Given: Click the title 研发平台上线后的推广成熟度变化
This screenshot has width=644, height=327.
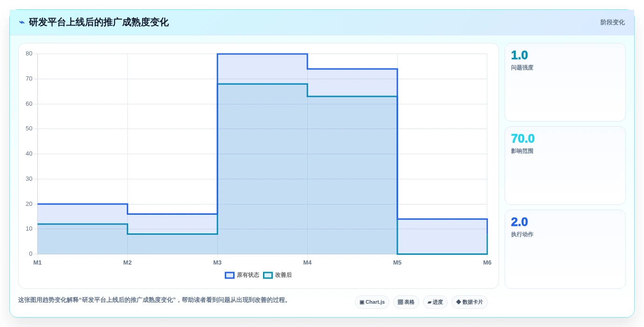Looking at the screenshot, I should (x=99, y=22).
